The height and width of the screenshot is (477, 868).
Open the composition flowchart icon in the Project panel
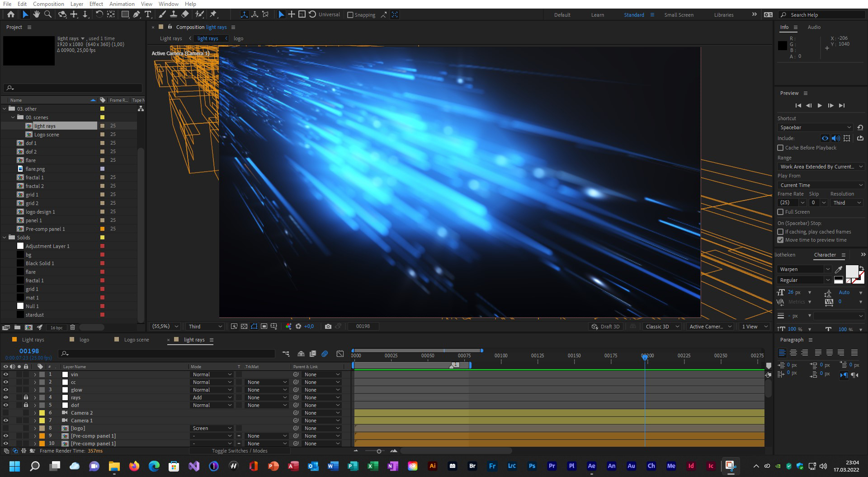[x=141, y=108]
